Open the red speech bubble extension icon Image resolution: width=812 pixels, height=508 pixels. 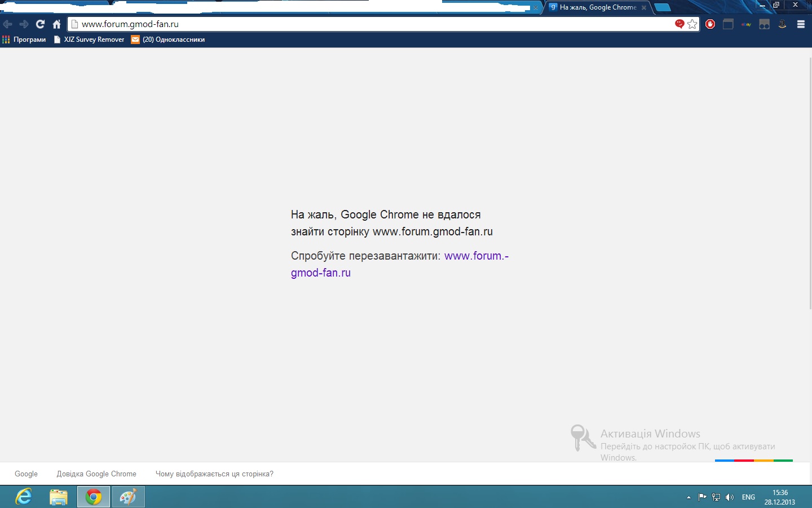tap(679, 24)
